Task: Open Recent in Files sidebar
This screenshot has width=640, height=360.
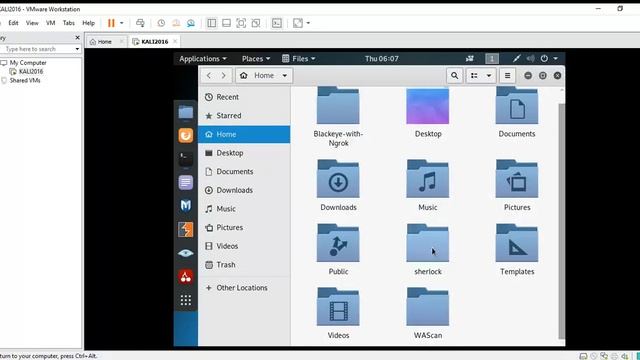Action: [x=244, y=97]
